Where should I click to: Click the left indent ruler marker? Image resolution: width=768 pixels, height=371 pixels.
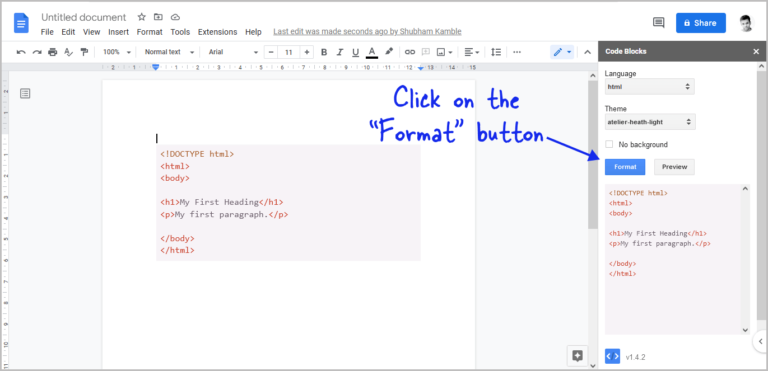click(156, 67)
